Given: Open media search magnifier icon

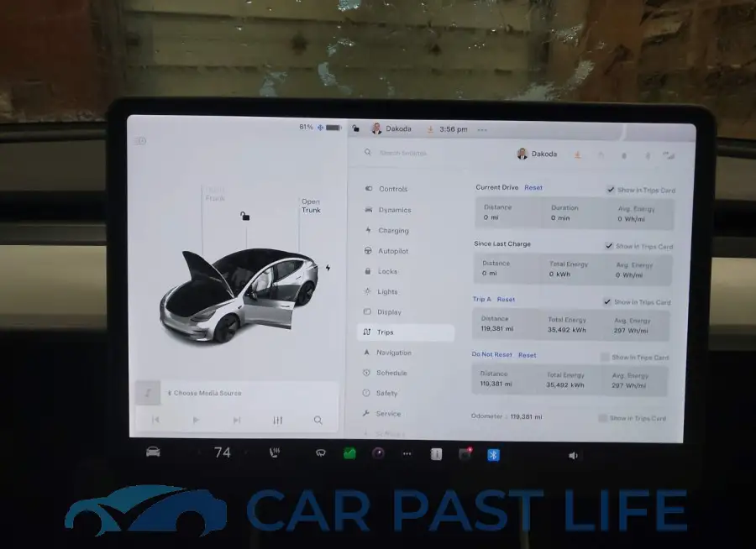Looking at the screenshot, I should [x=318, y=421].
